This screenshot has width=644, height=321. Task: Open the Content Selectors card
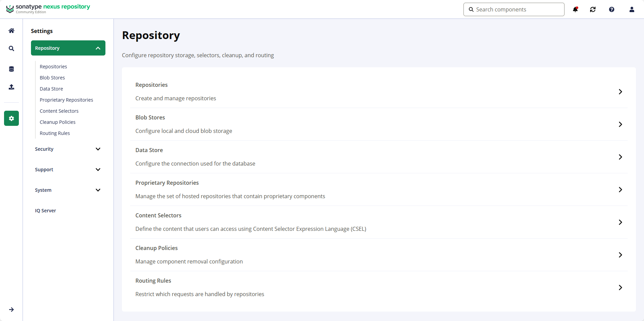(x=379, y=222)
